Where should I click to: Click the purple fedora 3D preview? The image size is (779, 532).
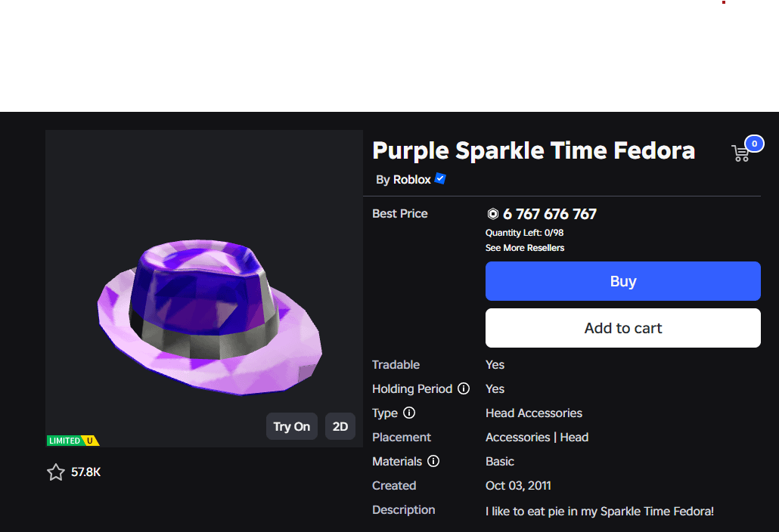coord(209,317)
